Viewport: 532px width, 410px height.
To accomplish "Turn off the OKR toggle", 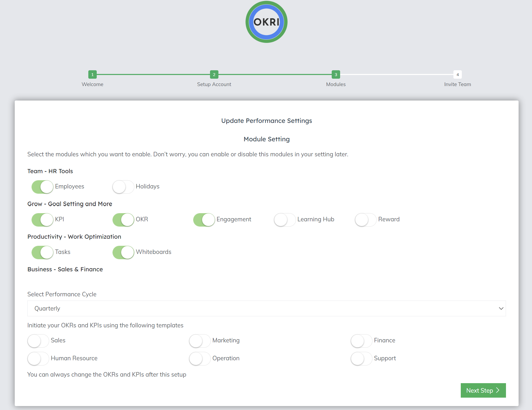I will tap(123, 220).
